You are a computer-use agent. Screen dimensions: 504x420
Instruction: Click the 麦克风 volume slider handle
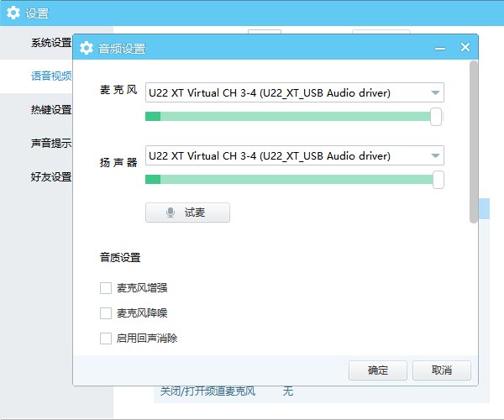pos(436,117)
